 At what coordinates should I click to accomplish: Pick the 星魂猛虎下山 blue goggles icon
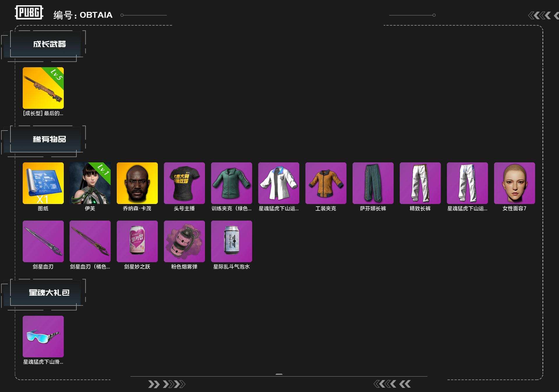tap(43, 336)
